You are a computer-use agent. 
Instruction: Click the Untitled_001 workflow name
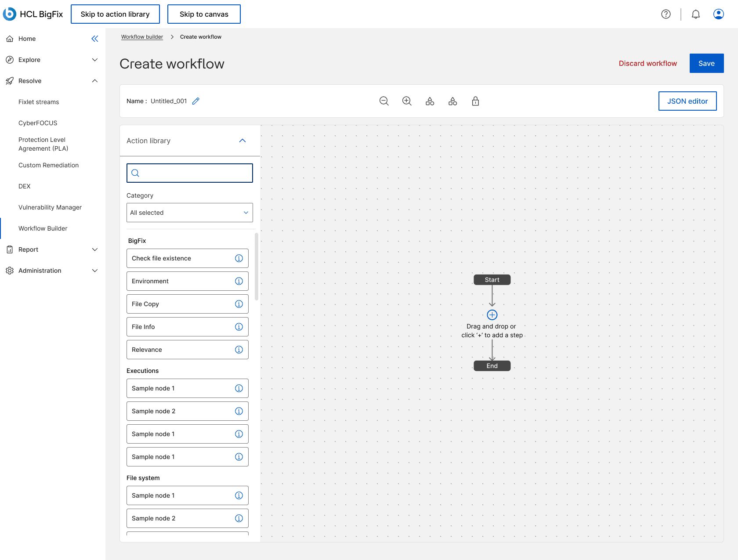point(169,101)
